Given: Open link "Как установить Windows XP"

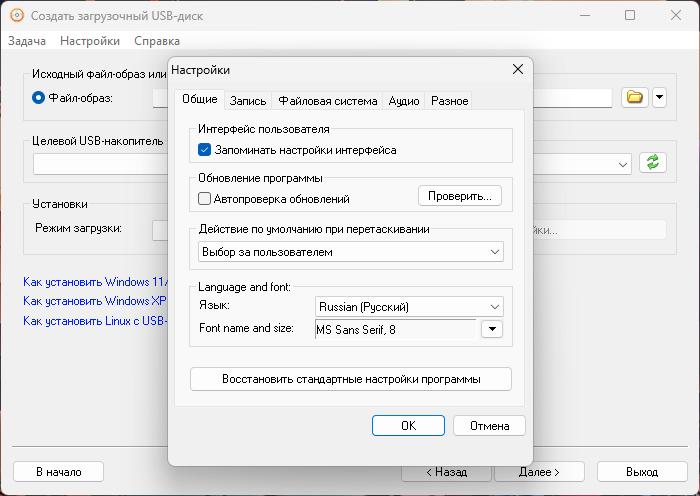Looking at the screenshot, I should (x=95, y=301).
